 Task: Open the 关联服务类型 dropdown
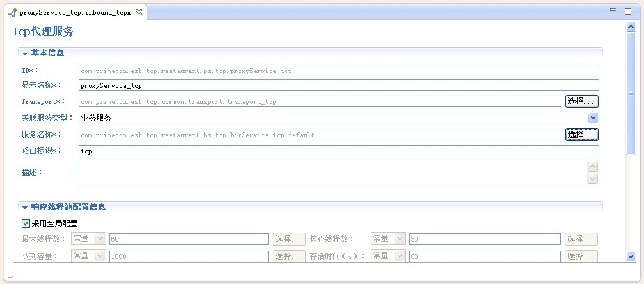(593, 118)
